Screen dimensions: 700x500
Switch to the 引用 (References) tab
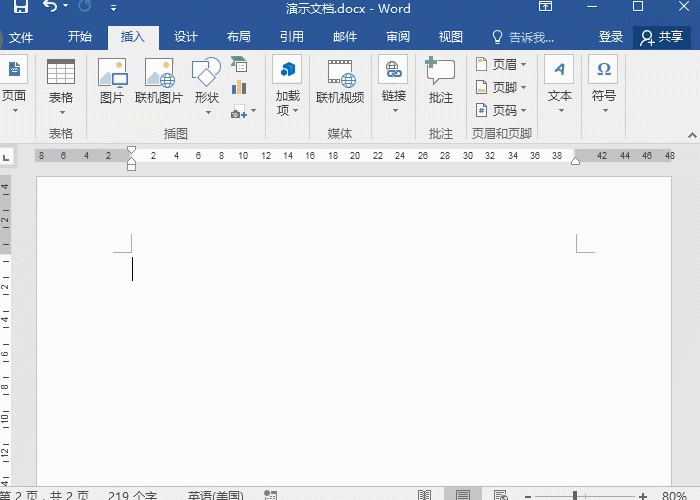[x=292, y=37]
